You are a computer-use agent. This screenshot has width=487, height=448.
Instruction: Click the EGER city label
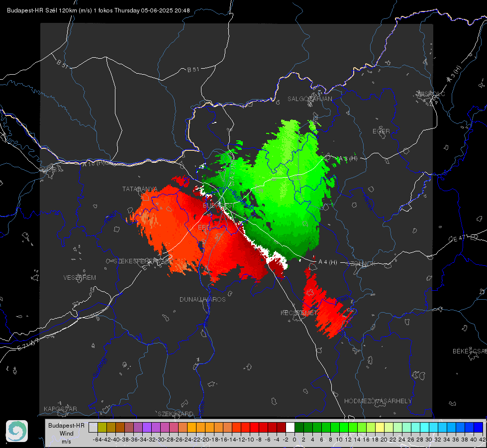[381, 131]
